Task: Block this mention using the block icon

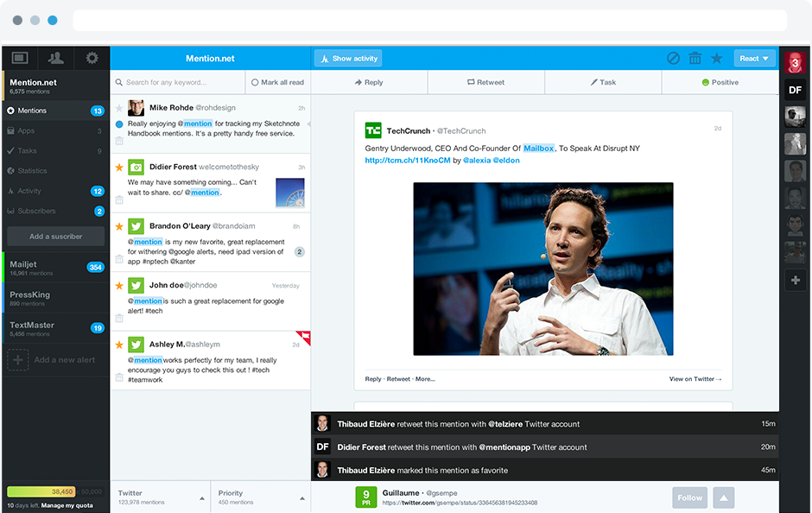Action: pyautogui.click(x=675, y=58)
